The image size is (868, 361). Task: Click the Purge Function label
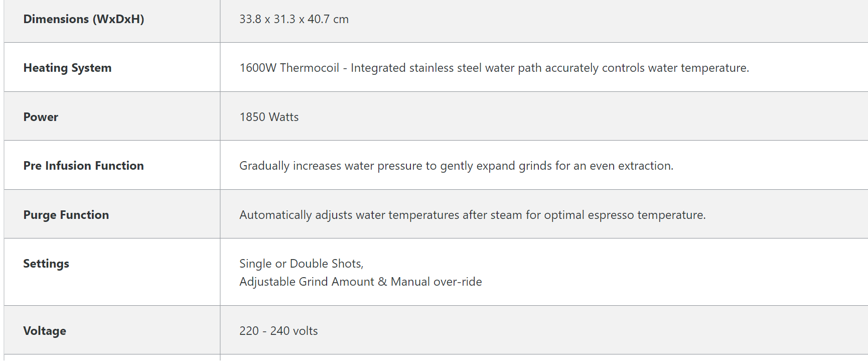coord(66,215)
